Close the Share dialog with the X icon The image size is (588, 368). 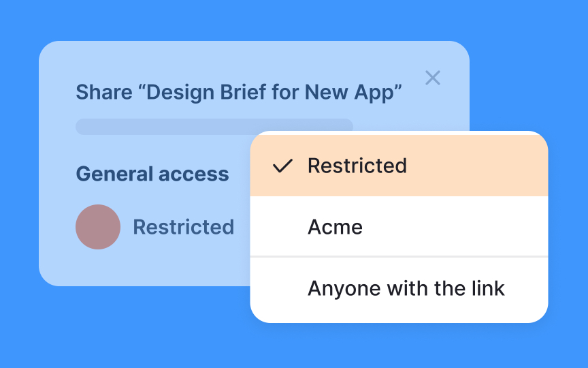(x=433, y=78)
